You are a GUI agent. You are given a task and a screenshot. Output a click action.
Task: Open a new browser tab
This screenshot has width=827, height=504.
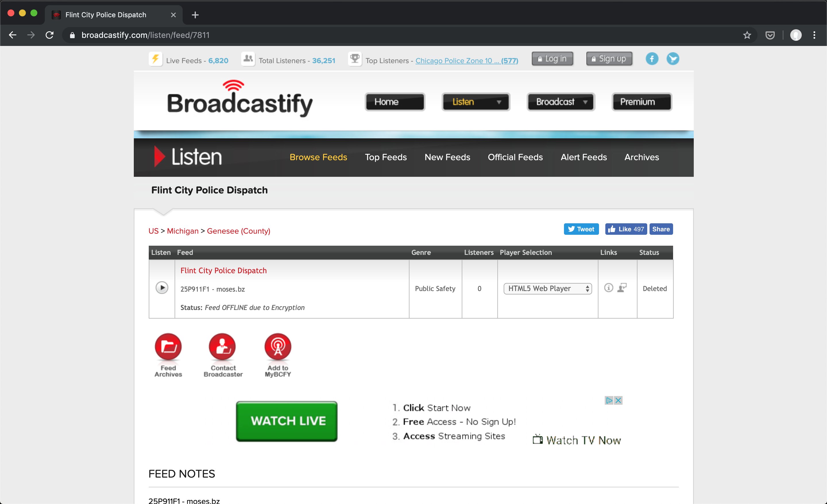click(x=195, y=15)
